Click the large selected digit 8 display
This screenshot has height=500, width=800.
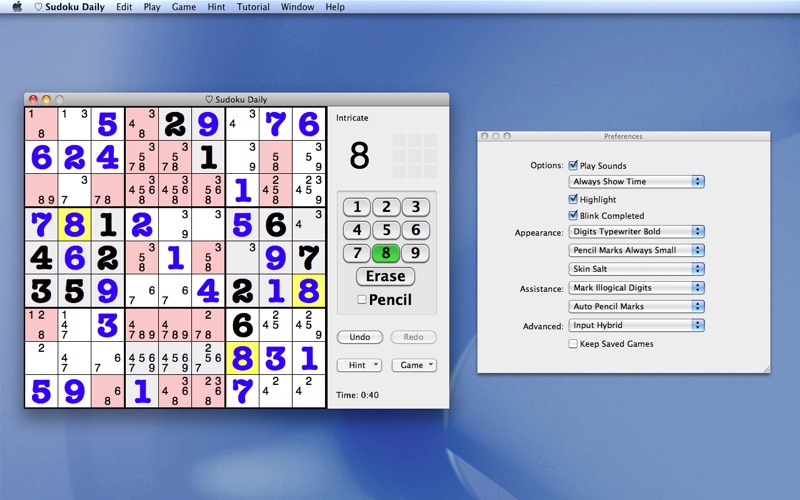pos(359,156)
